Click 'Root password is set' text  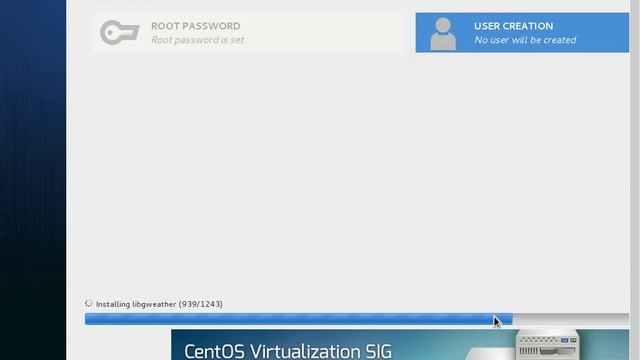click(x=198, y=40)
